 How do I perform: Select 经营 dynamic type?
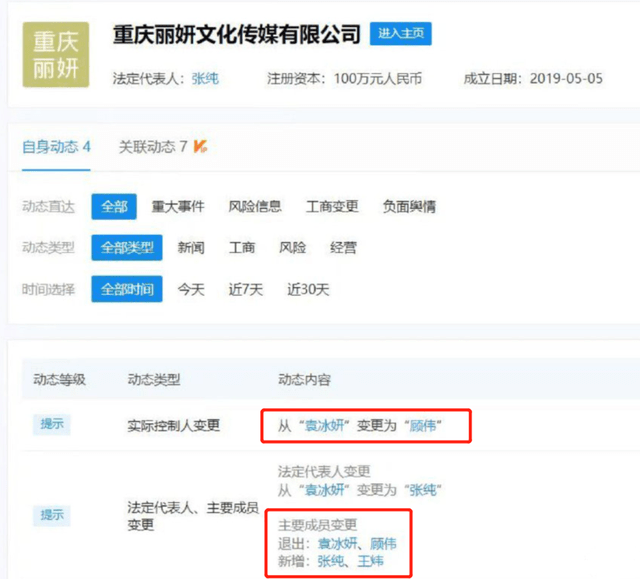343,248
